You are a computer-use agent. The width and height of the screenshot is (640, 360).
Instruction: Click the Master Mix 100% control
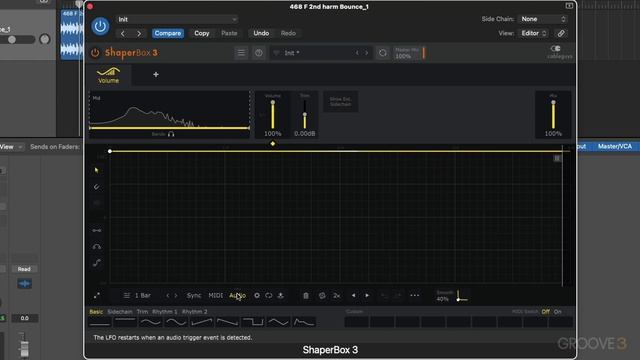click(409, 53)
